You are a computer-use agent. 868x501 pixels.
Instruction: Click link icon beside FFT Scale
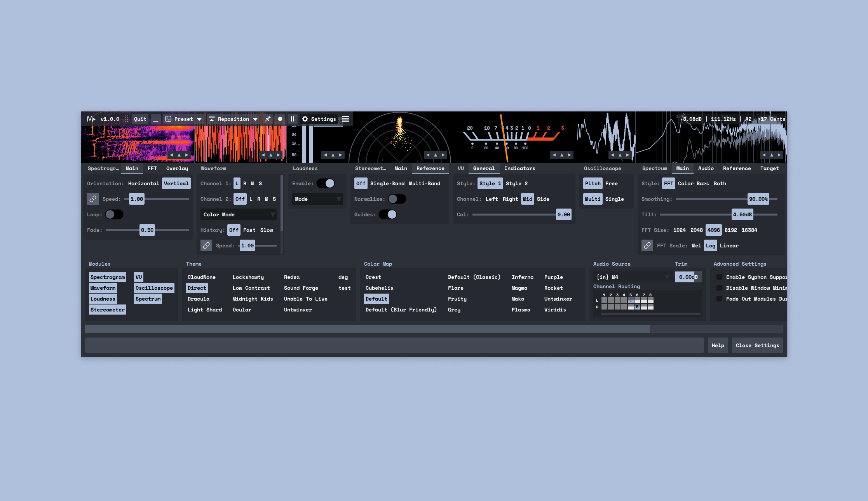click(647, 245)
